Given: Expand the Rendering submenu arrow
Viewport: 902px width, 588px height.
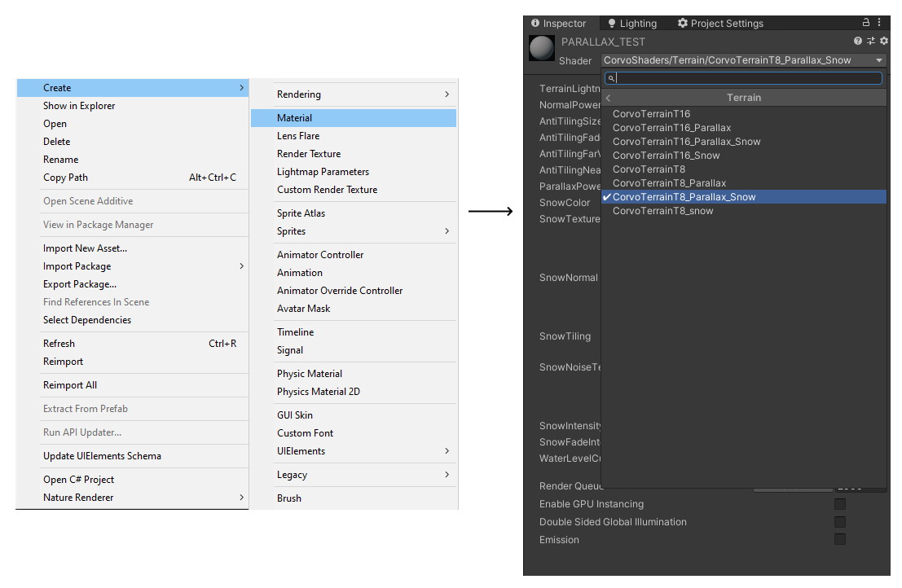Looking at the screenshot, I should [447, 94].
